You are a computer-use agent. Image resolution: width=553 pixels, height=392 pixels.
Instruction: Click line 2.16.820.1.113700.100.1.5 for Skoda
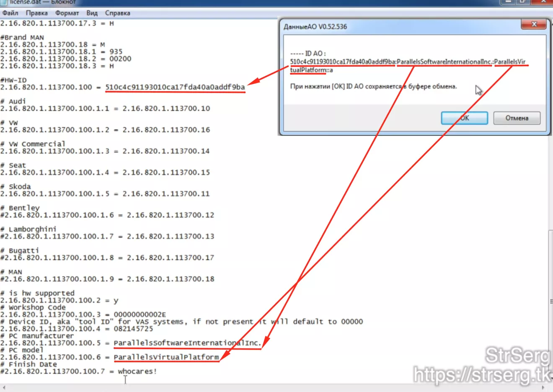105,194
